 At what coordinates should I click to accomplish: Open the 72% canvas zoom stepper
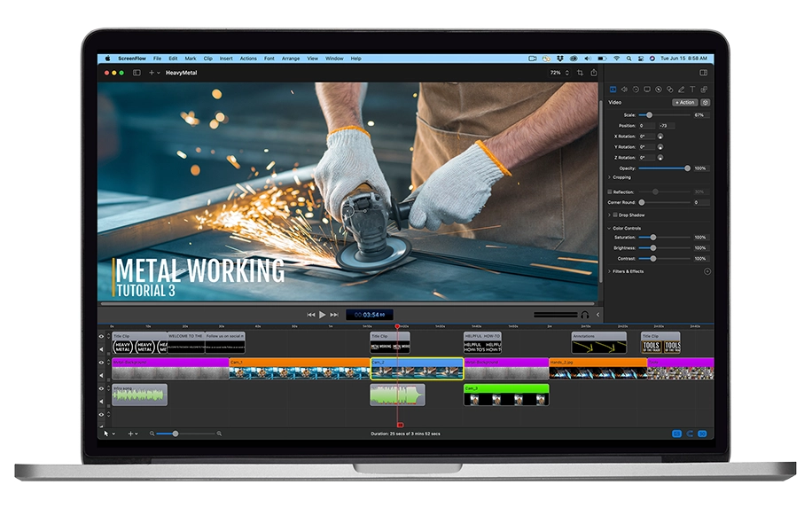[567, 73]
